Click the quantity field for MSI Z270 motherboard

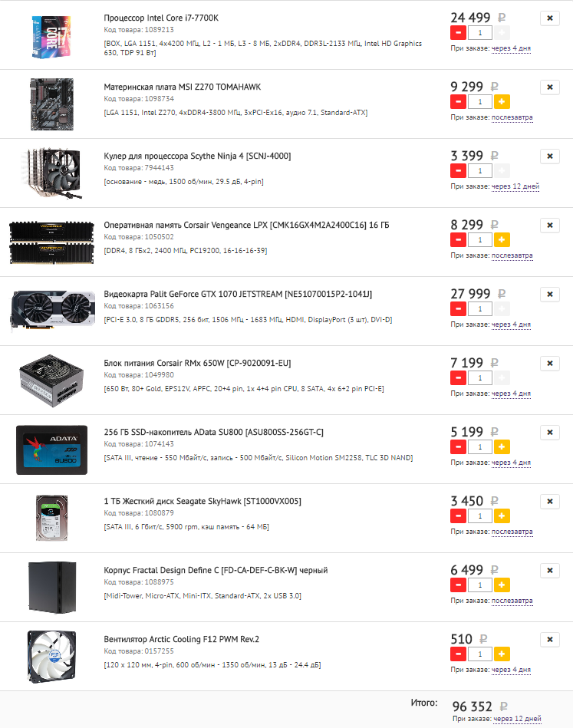point(479,102)
